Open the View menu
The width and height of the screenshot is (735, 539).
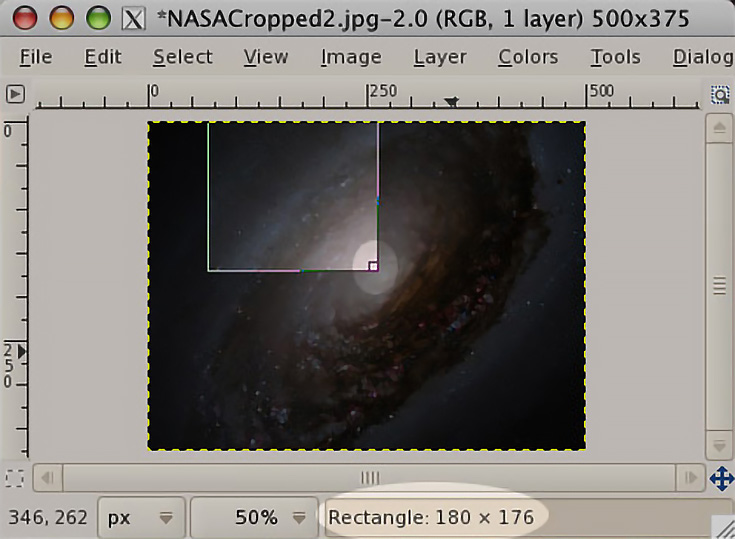tap(266, 57)
